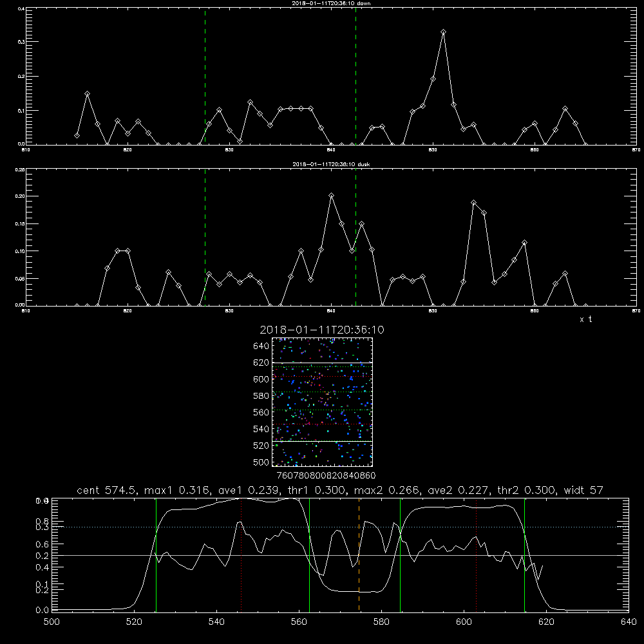The width and height of the screenshot is (644, 644).
Task: Click the '620' y-axis label of small image
Action: [261, 363]
